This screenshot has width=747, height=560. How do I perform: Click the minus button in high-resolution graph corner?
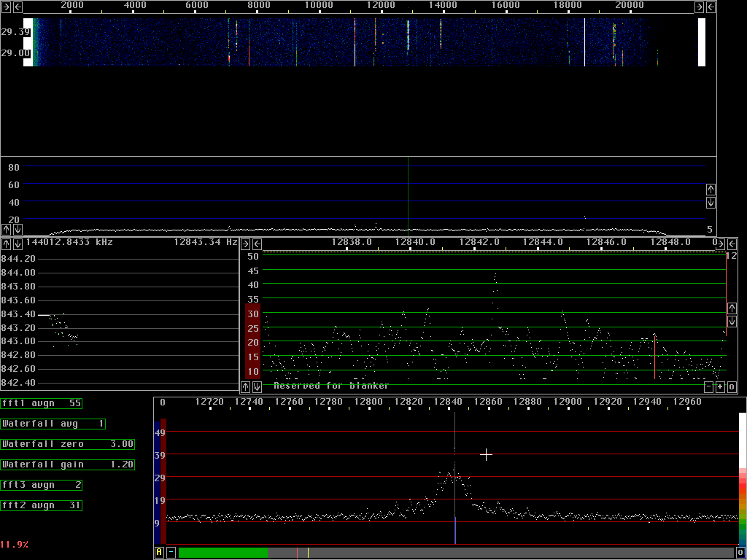coord(708,386)
